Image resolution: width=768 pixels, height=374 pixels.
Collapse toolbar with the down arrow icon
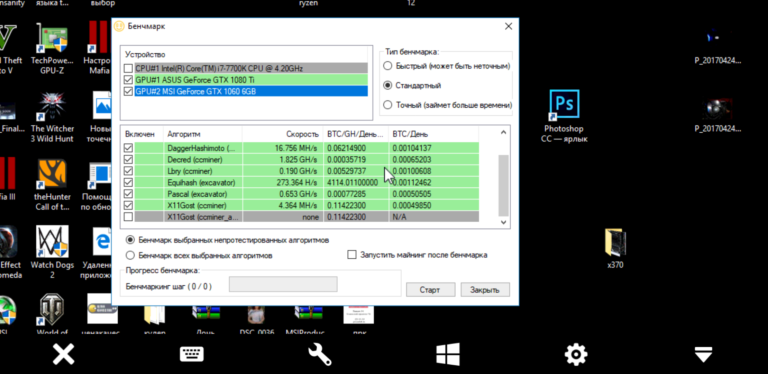pos(703,354)
